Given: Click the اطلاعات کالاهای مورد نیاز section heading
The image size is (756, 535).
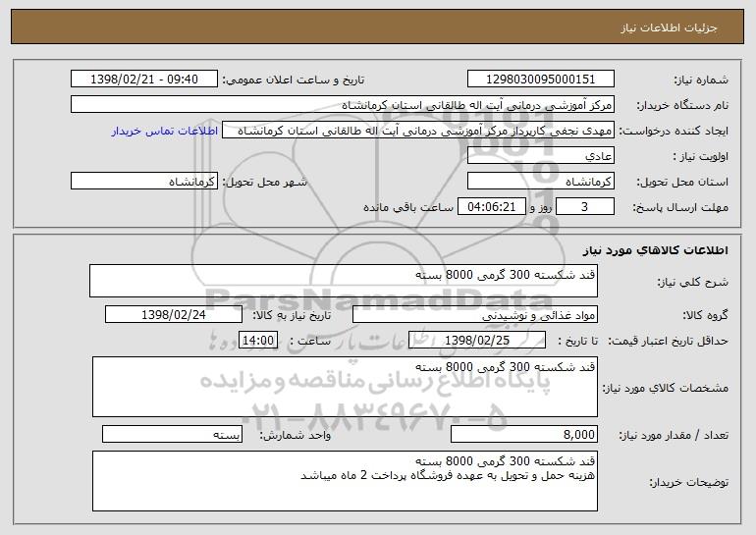Looking at the screenshot, I should pos(655,250).
